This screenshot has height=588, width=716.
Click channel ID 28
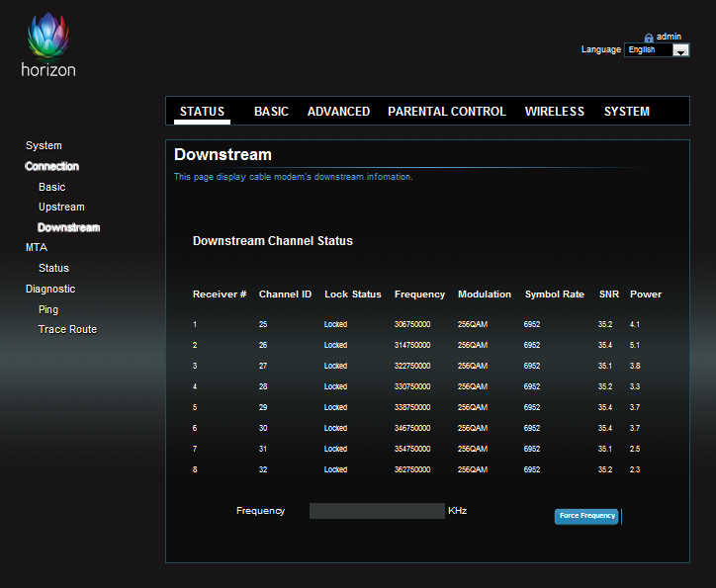tap(262, 386)
